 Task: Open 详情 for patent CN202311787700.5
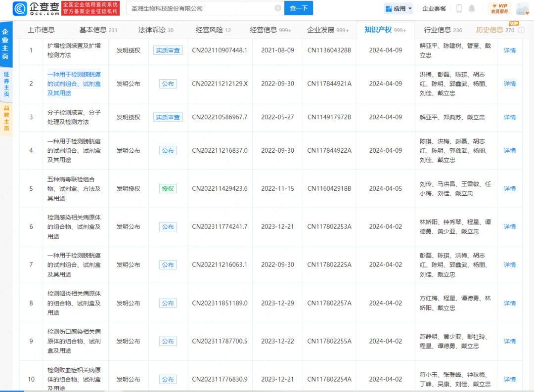coord(509,342)
